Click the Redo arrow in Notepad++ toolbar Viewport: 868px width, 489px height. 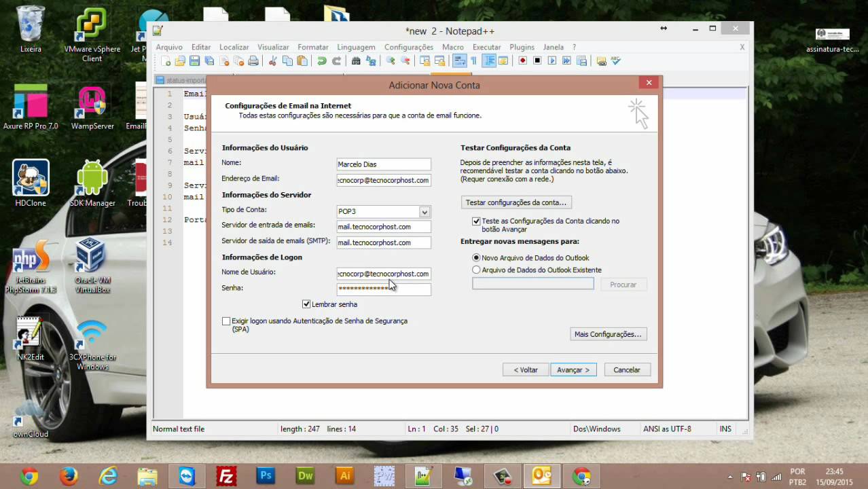[x=338, y=60]
